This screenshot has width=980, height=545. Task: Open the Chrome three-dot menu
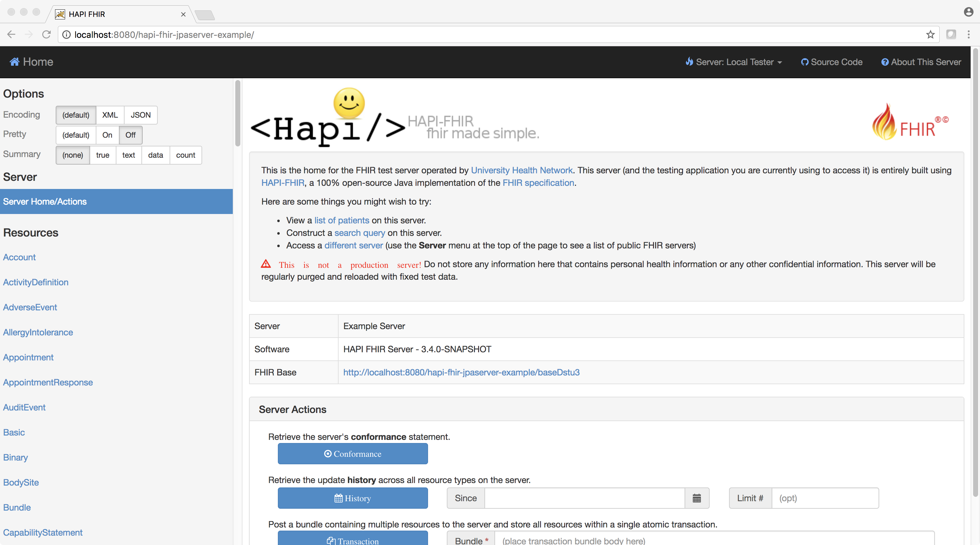point(968,35)
